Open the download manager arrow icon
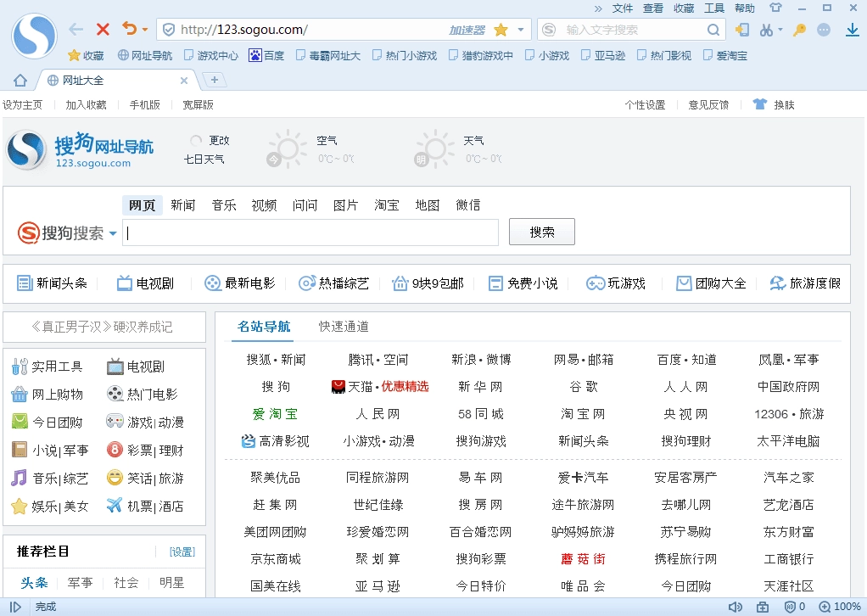The image size is (867, 616). tap(853, 30)
